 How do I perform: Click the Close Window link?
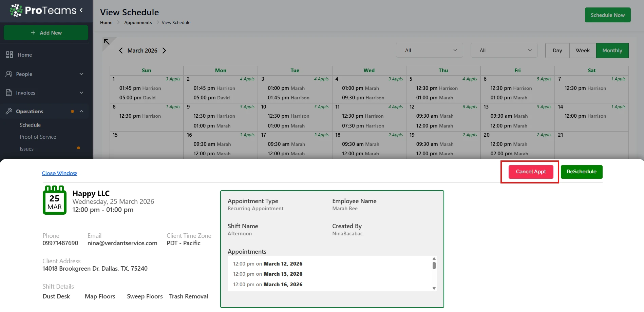59,173
